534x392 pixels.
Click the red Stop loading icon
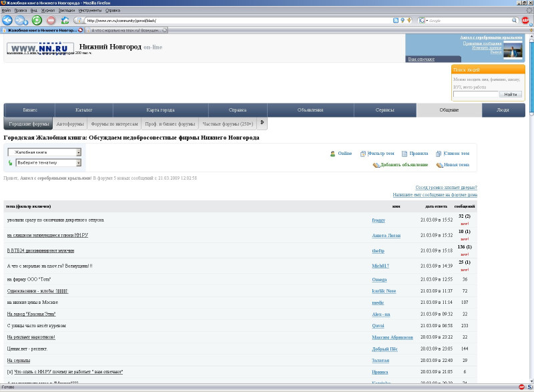tap(51, 20)
